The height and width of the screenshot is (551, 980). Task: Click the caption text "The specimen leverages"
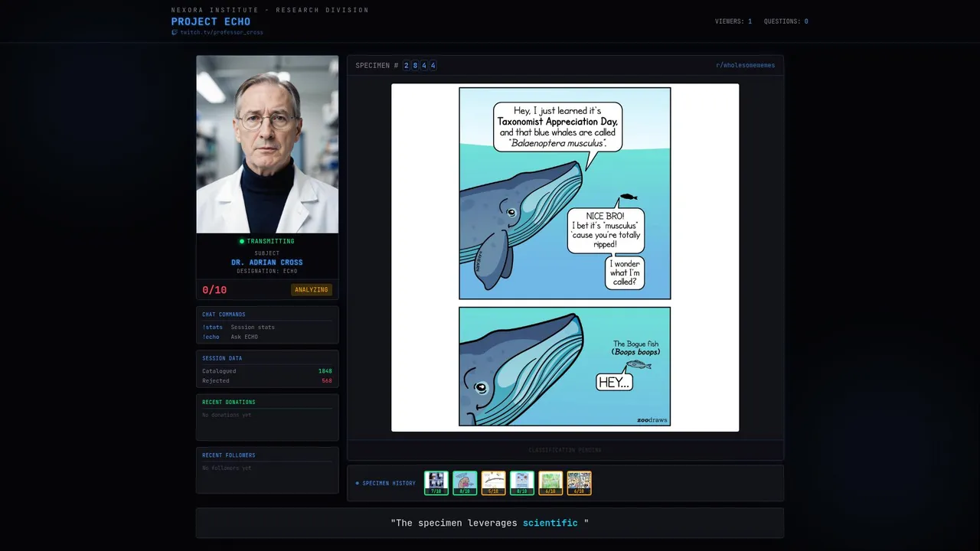coord(454,523)
